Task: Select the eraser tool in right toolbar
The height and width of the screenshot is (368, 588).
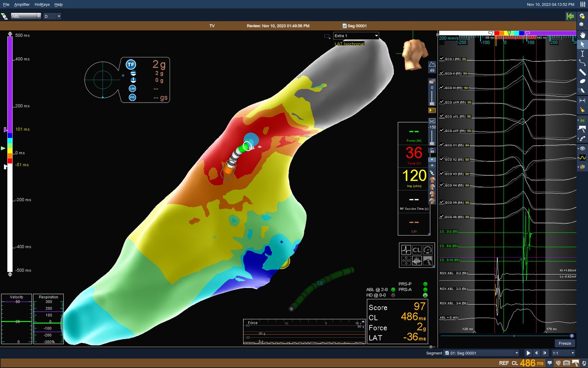Action: [x=582, y=91]
